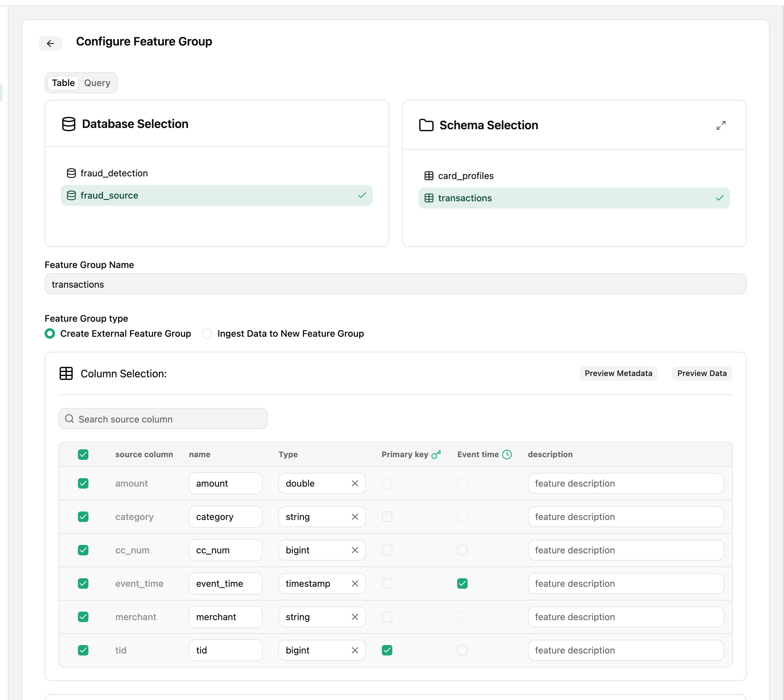The height and width of the screenshot is (700, 784).
Task: Clear the string type for merchant
Action: tap(355, 617)
